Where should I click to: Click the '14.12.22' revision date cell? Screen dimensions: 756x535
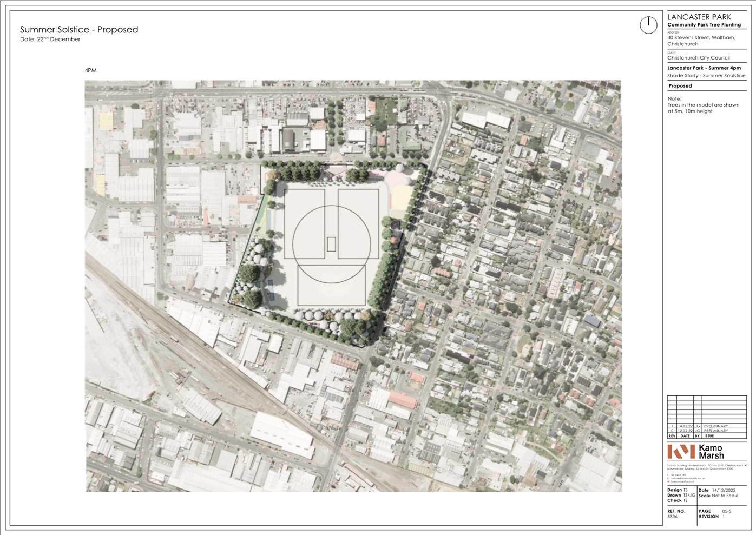click(685, 426)
